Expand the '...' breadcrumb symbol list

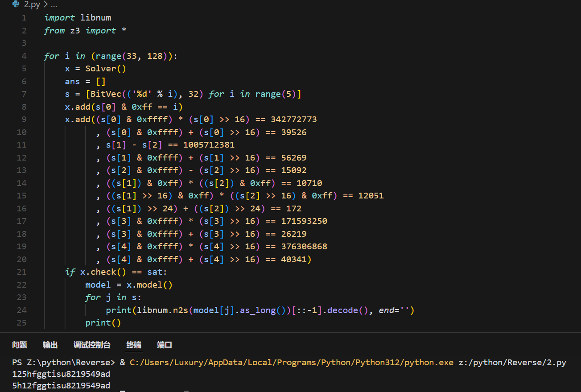[x=54, y=5]
